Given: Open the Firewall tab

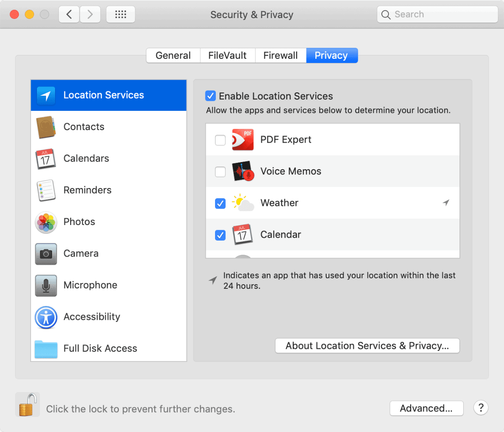Looking at the screenshot, I should [x=280, y=55].
